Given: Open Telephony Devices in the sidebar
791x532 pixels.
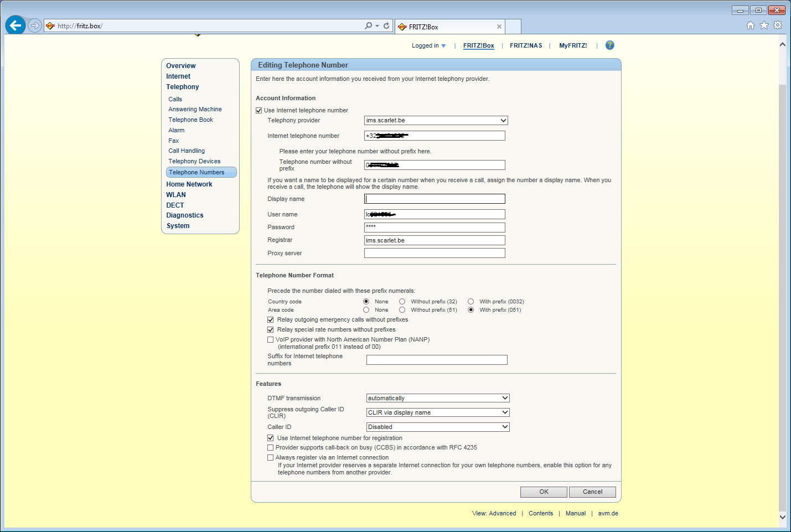Looking at the screenshot, I should tap(194, 162).
